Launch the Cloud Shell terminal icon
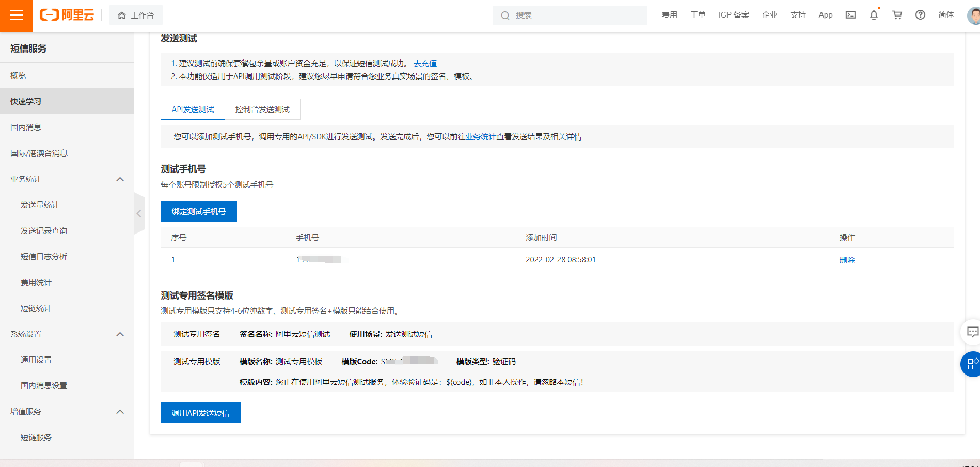The height and width of the screenshot is (467, 980). 850,15
